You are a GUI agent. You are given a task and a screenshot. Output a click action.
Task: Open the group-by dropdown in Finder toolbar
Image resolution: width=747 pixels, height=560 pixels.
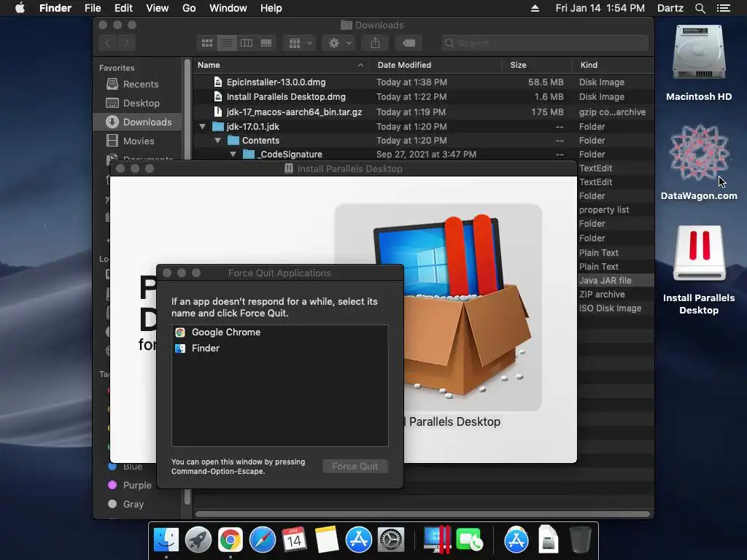(x=299, y=43)
